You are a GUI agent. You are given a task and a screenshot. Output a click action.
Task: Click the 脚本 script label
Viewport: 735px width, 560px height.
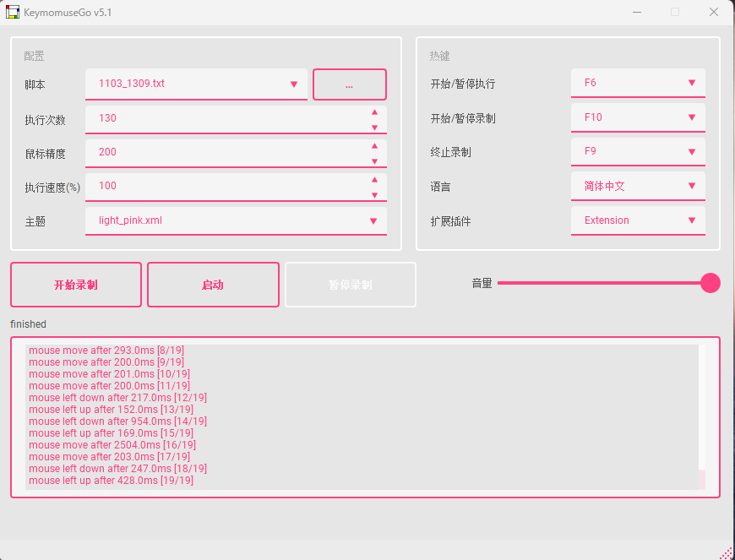[x=35, y=85]
